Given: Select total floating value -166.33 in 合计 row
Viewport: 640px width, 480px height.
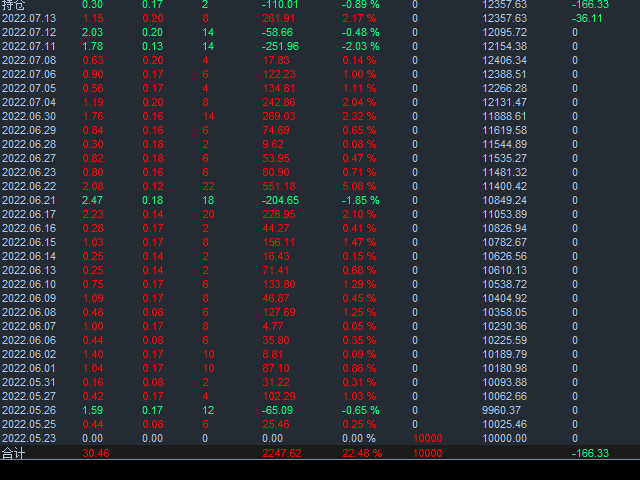Looking at the screenshot, I should click(x=590, y=453).
